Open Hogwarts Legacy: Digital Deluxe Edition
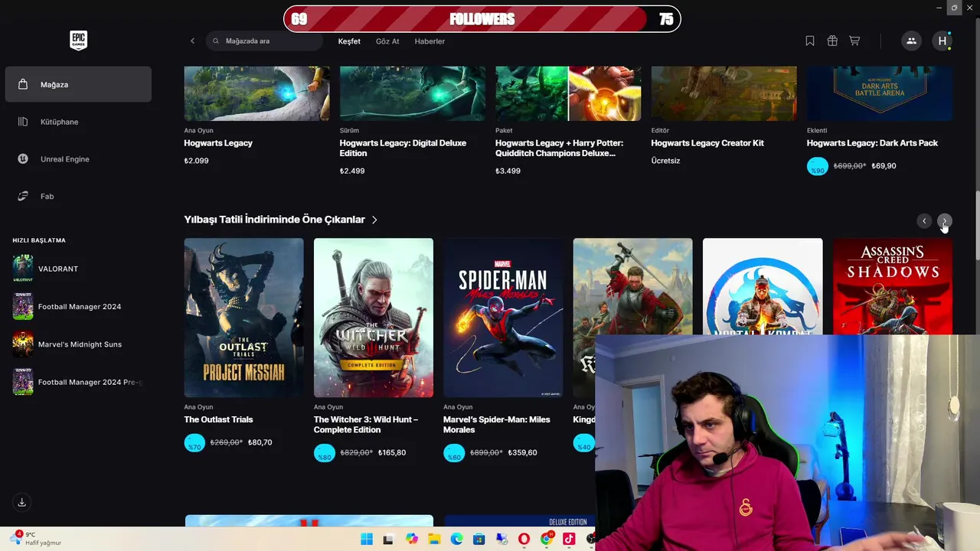 click(x=403, y=148)
